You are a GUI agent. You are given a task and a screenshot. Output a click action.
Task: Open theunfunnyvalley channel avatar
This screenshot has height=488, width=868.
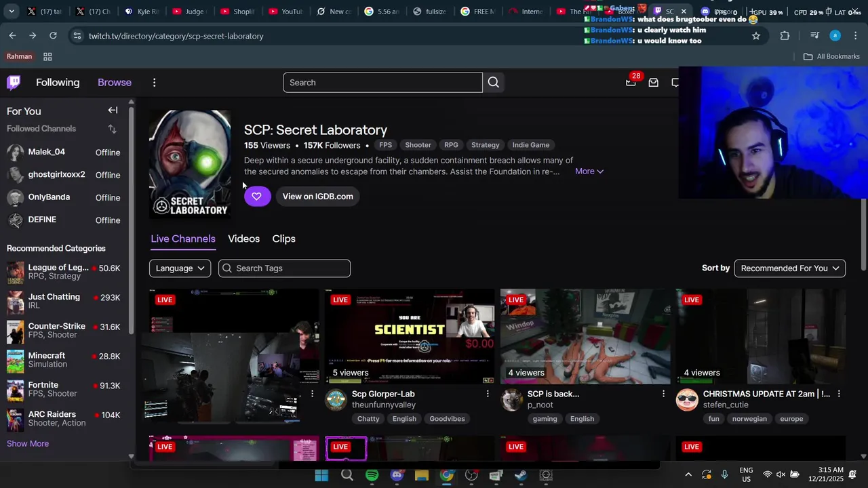[336, 400]
